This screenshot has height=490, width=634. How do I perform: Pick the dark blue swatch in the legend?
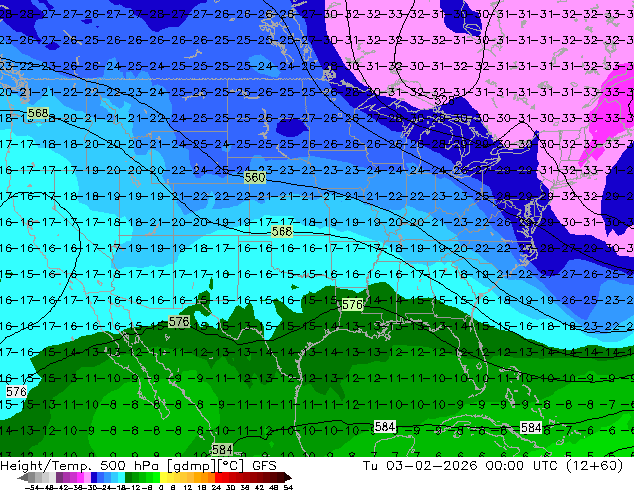[x=94, y=477]
